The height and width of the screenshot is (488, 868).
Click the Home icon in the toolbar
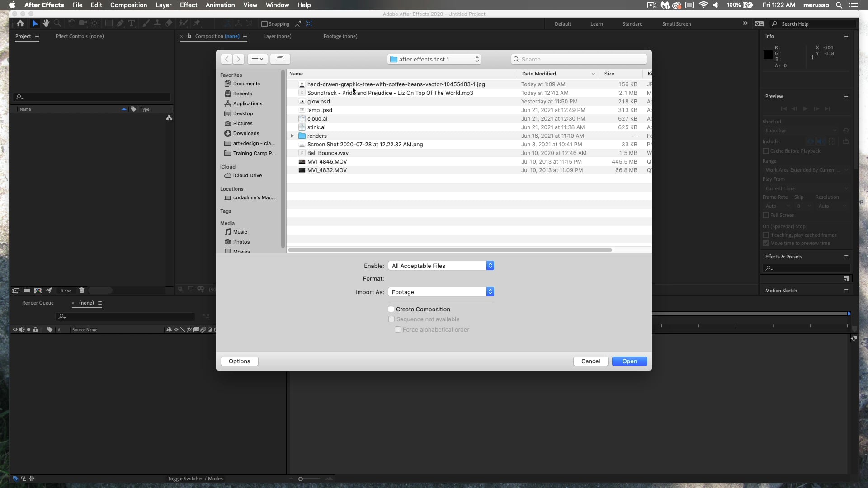click(20, 23)
